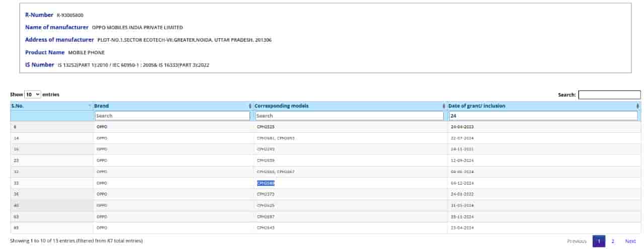Sort by Date of grant/inclusion arrows
This screenshot has height=249, width=644.
click(637, 106)
